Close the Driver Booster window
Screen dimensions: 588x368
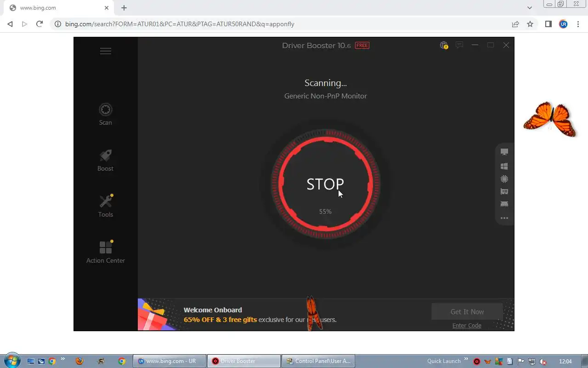[x=506, y=45]
